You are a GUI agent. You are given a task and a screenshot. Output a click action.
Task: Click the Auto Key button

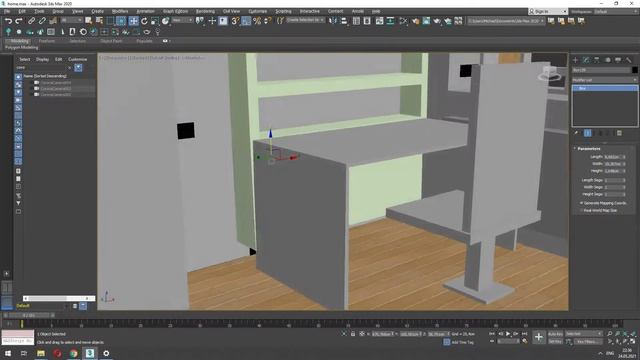point(555,334)
